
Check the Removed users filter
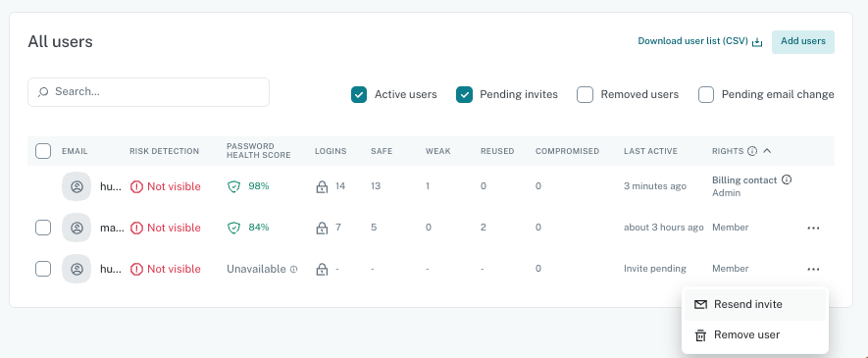(585, 95)
